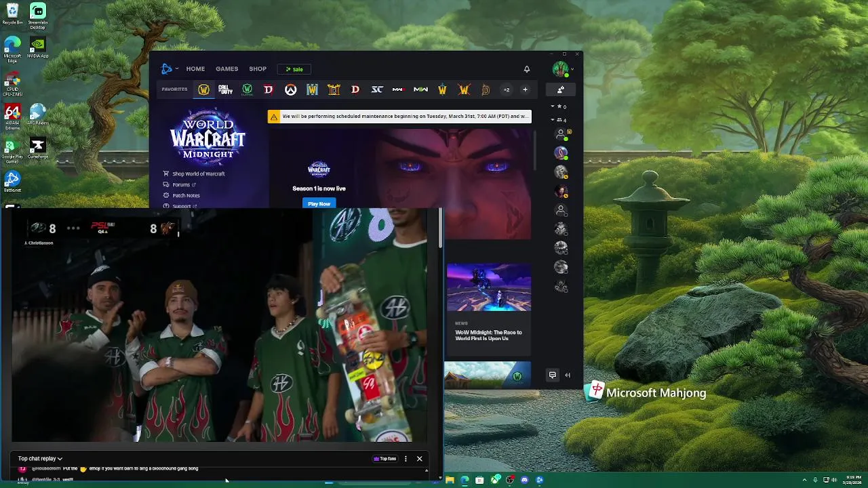Open Microsoft Edge from the taskbar
This screenshot has height=488, width=868.
pos(465,480)
